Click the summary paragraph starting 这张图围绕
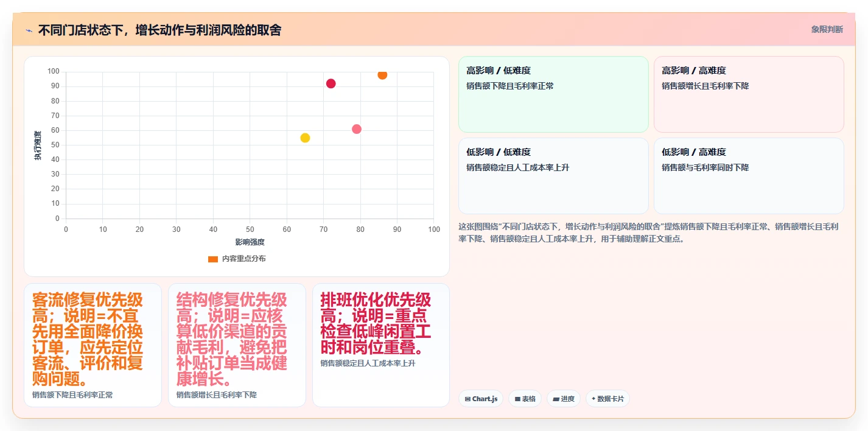The image size is (868, 431). pyautogui.click(x=649, y=233)
